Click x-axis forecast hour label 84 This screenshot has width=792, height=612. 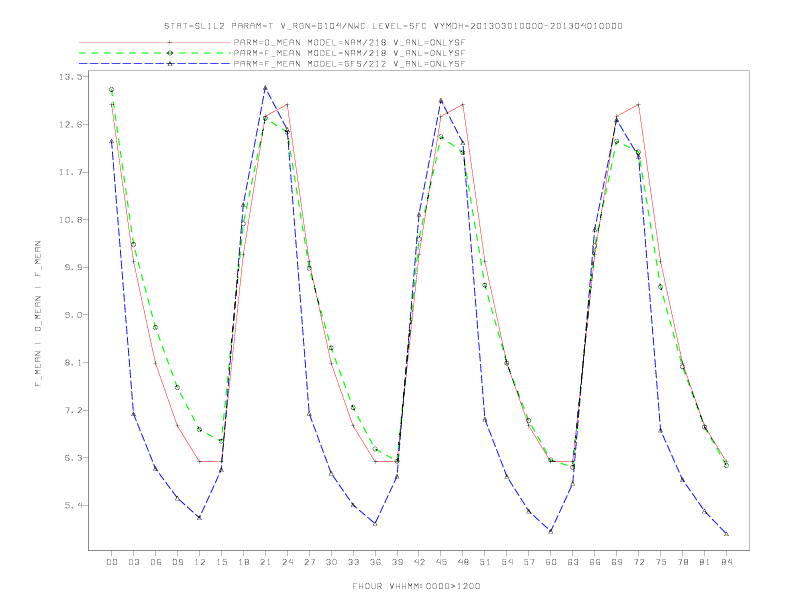point(726,562)
